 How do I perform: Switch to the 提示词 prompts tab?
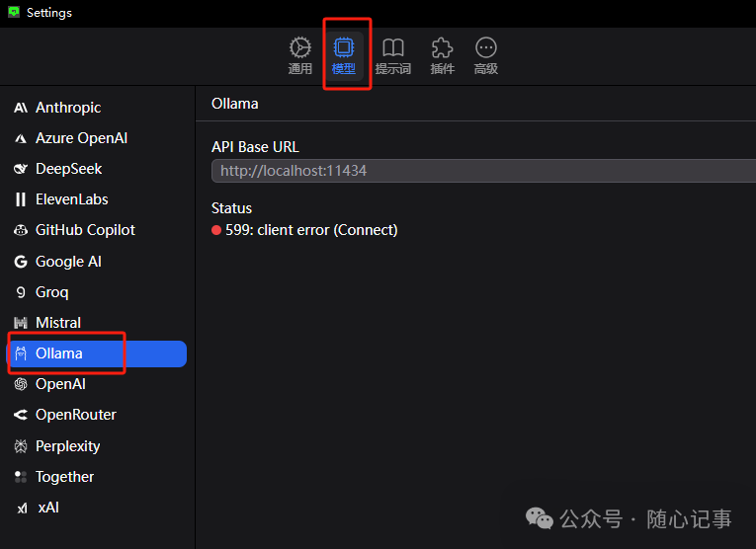pyautogui.click(x=393, y=56)
